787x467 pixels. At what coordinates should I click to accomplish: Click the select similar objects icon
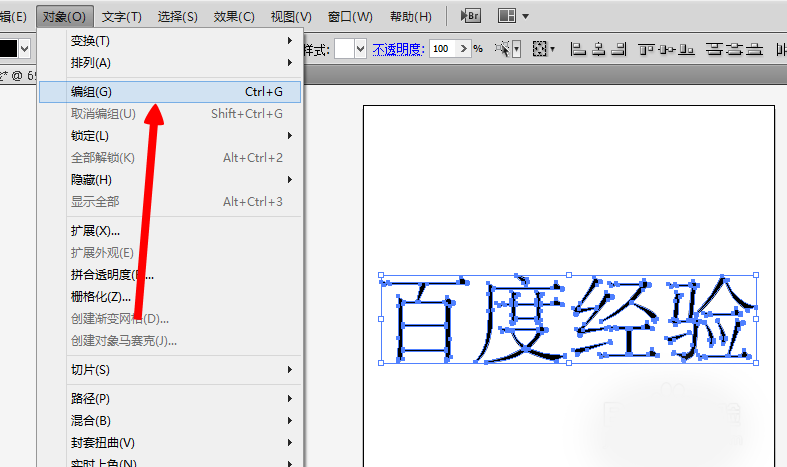502,49
